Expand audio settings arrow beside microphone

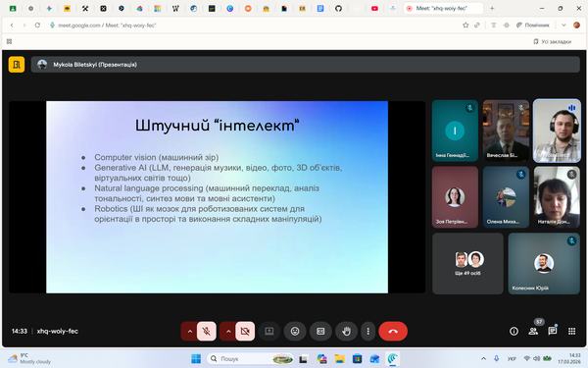click(x=189, y=332)
